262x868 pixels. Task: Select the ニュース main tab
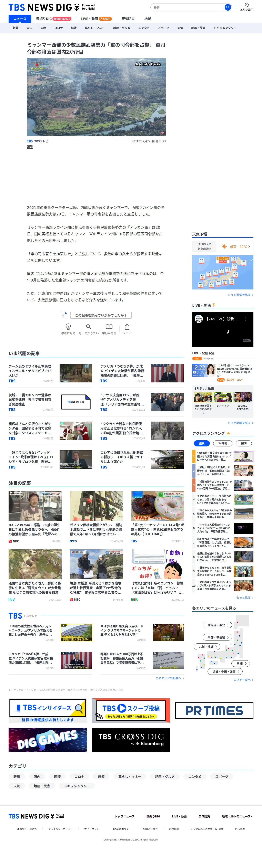point(20,19)
